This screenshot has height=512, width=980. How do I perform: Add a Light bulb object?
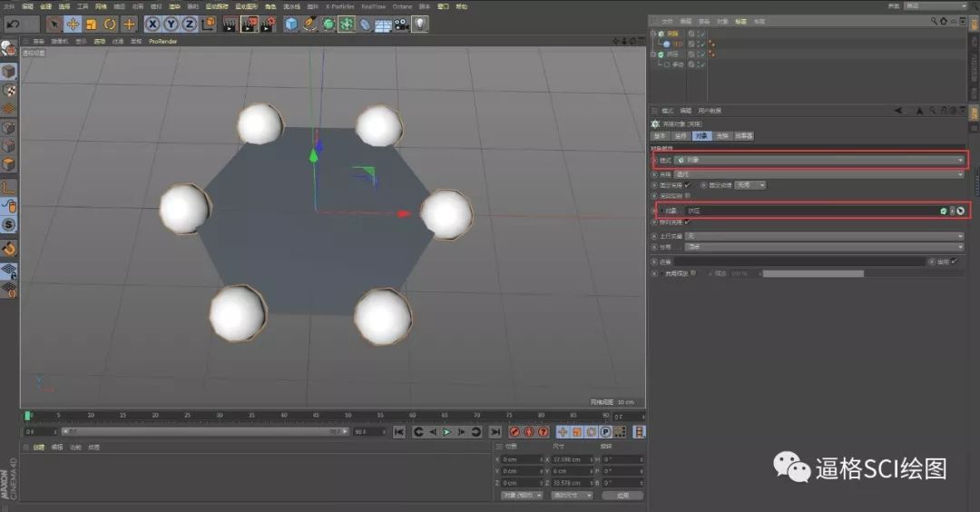[420, 25]
